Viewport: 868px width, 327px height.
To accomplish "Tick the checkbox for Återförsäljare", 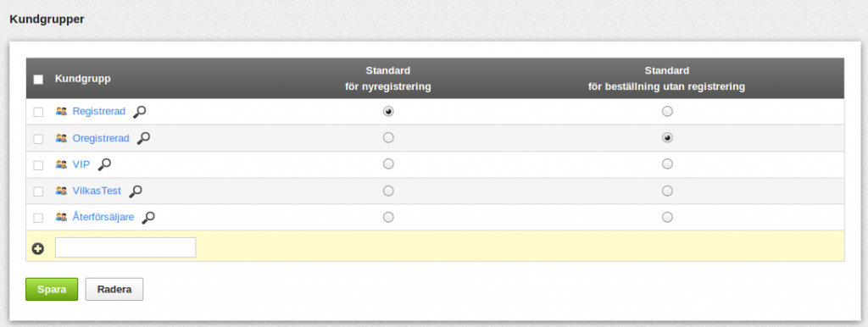I will [x=38, y=218].
